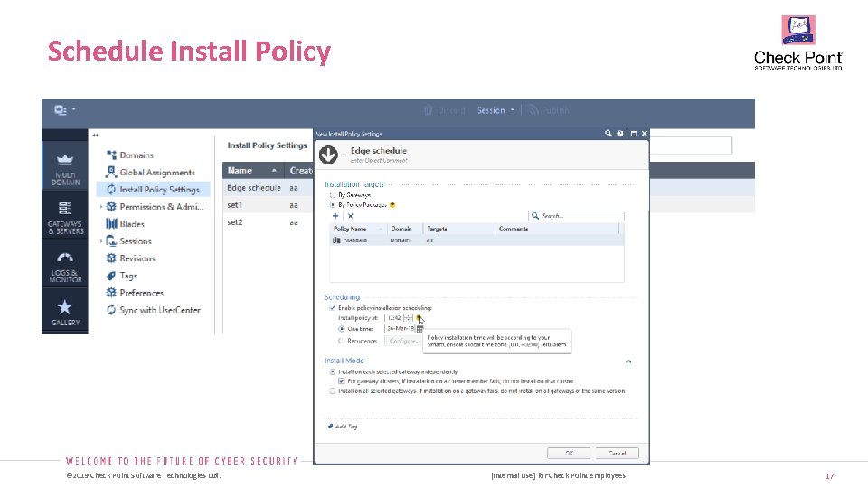Image resolution: width=868 pixels, height=488 pixels.
Task: Sort by the Name column header
Action: 253,171
